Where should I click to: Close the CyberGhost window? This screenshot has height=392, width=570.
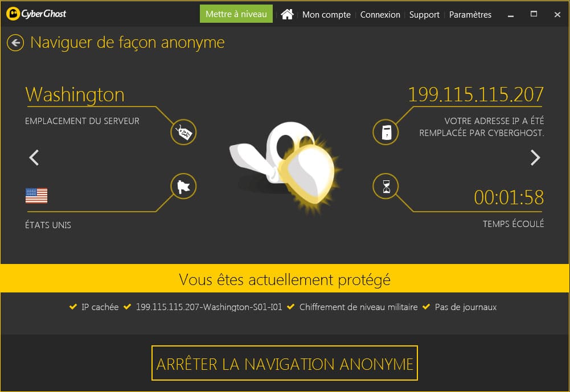557,15
